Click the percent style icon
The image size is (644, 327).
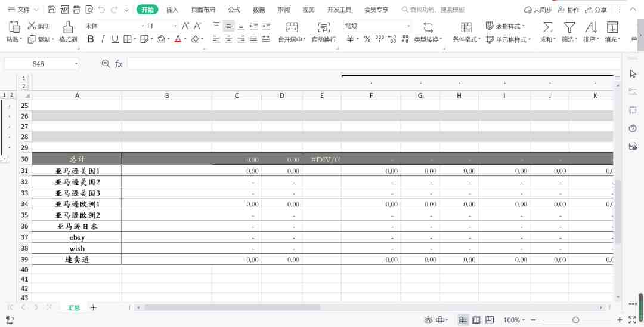367,39
